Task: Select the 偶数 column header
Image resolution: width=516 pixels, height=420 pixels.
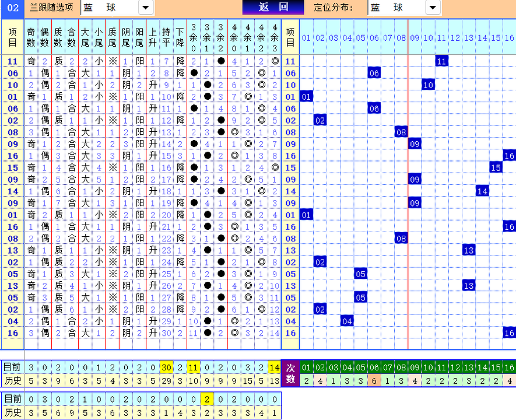Action: [44, 37]
